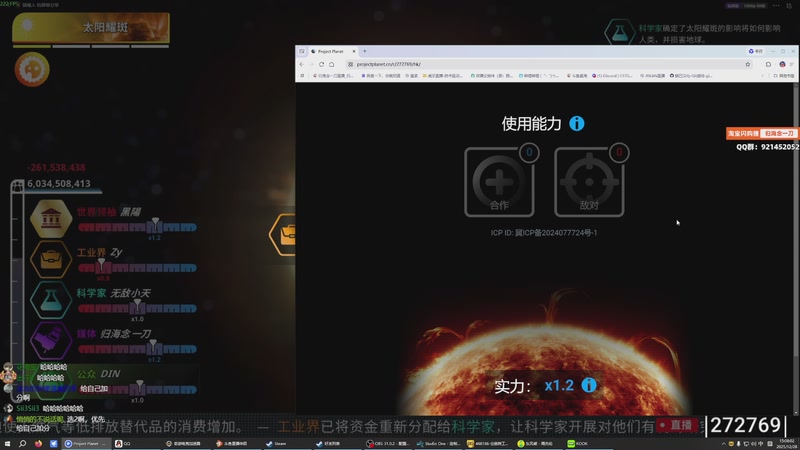800x450 pixels.
Task: Click the population count 6,034,508,413
Action: click(59, 183)
